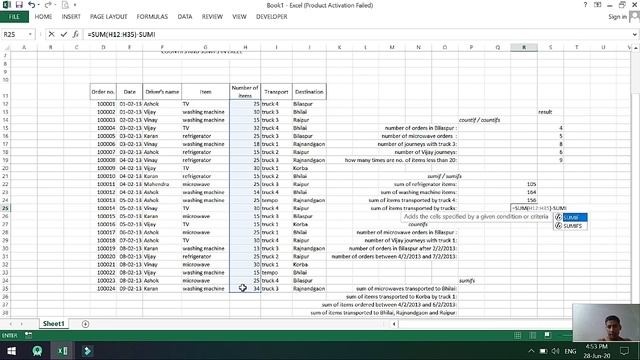Screen dimensions: 640x360
Task: Click the Redo arrow icon
Action: [x=47, y=5]
